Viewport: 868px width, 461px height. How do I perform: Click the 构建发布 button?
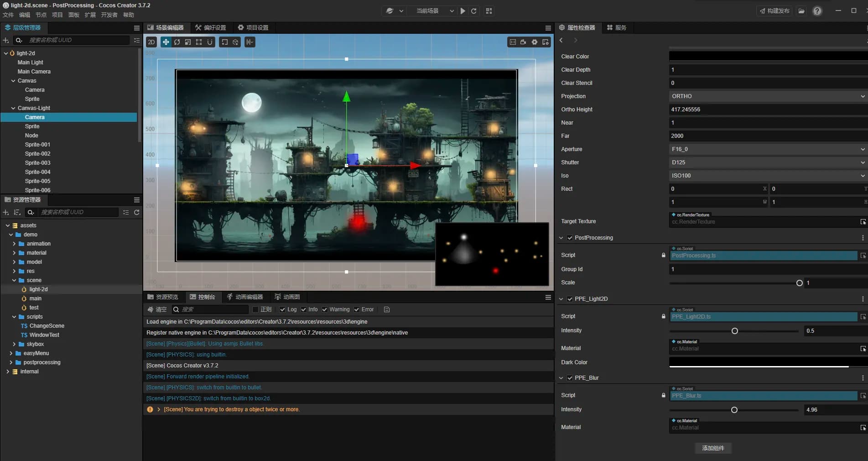point(774,11)
